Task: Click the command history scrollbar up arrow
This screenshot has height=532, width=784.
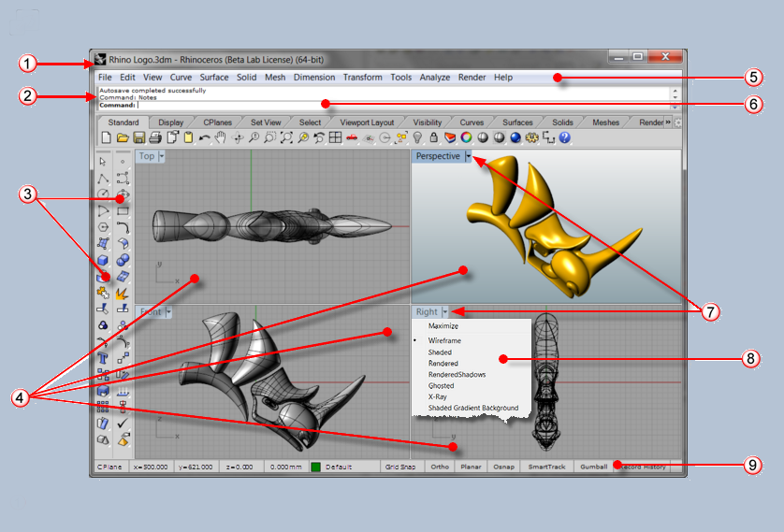Action: [675, 91]
